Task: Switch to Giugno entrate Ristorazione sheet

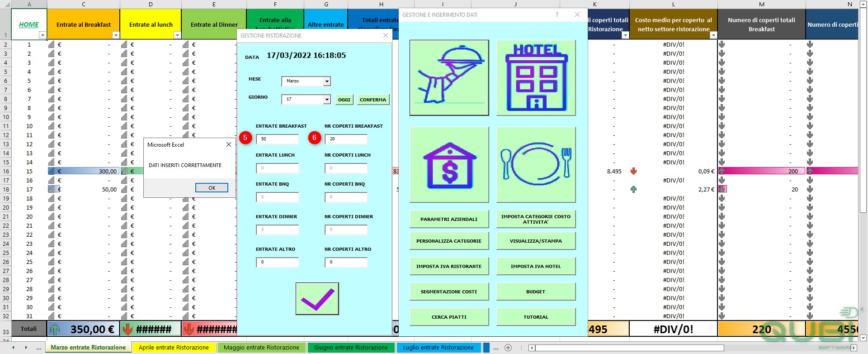Action: coord(351,348)
